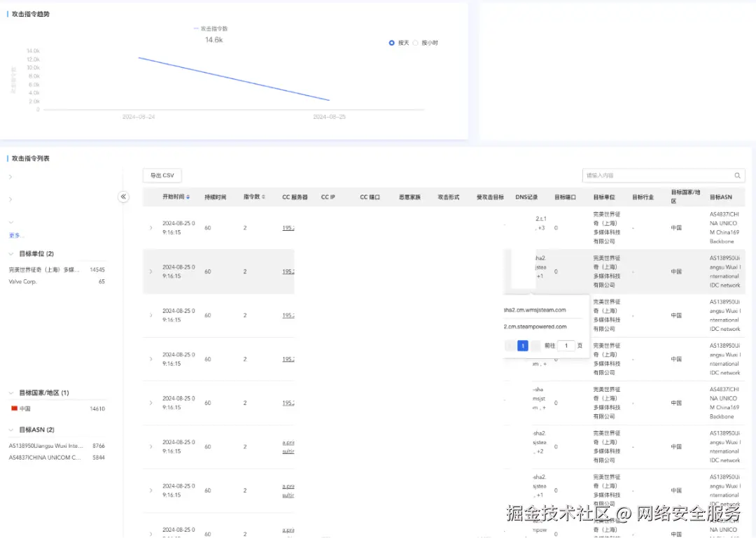Click the 导出 CSV export button
This screenshot has width=756, height=538.
(162, 175)
